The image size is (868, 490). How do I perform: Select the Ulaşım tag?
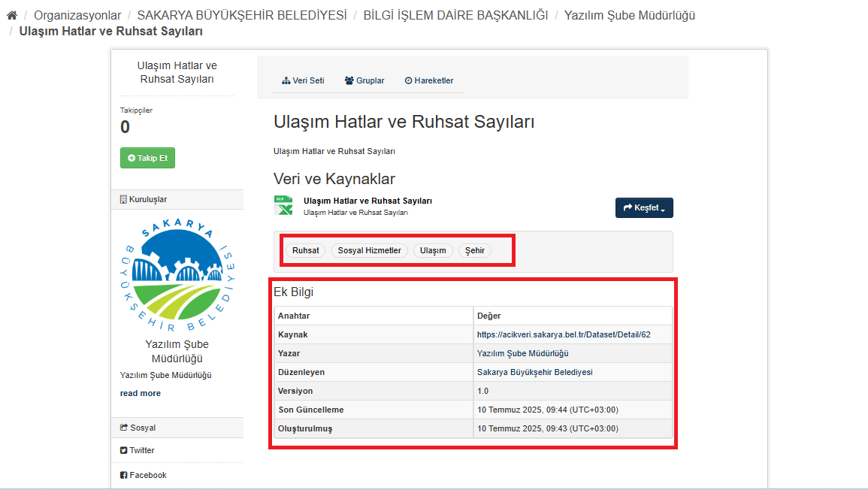(x=433, y=250)
